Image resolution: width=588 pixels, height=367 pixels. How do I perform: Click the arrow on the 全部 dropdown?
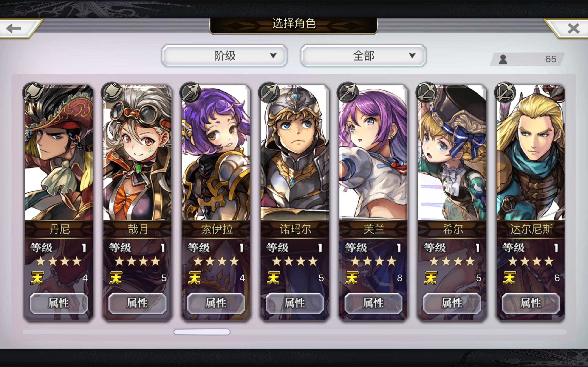click(412, 56)
